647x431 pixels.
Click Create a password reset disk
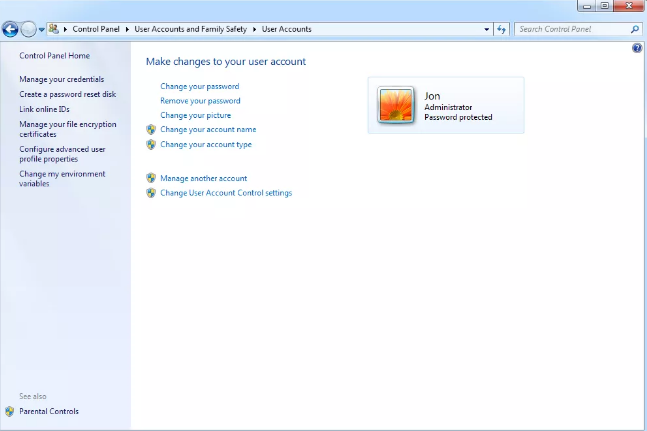click(68, 94)
